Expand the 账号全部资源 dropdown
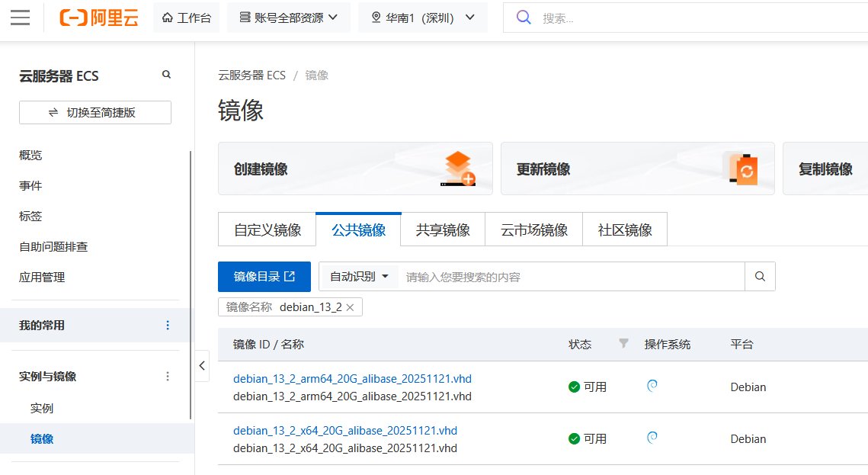868x475 pixels. tap(288, 18)
